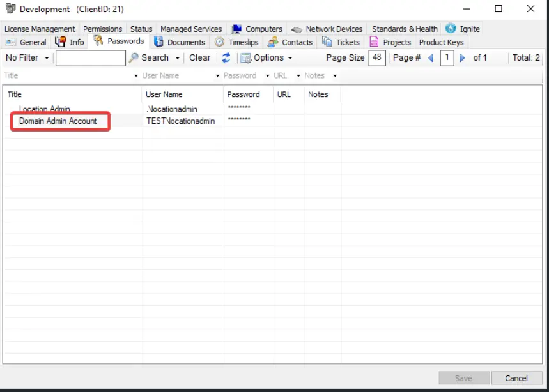
Task: Go to previous page arrow
Action: [x=431, y=58]
